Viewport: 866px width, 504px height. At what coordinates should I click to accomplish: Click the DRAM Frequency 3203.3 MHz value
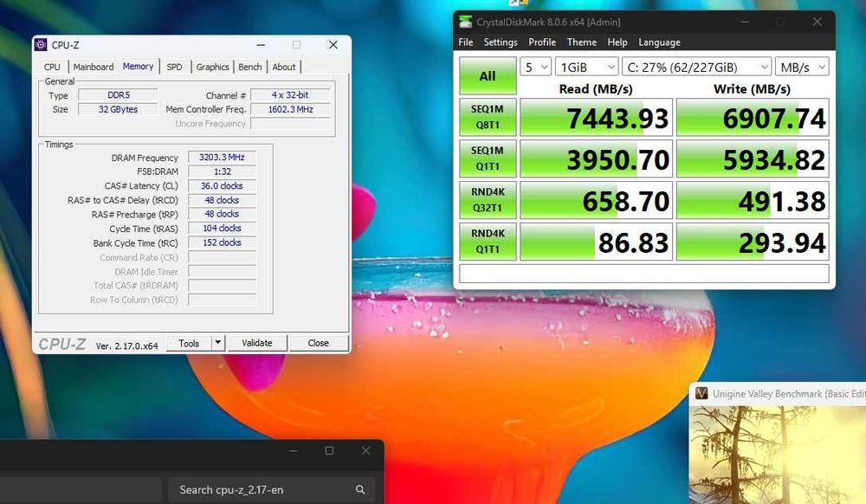tap(222, 158)
